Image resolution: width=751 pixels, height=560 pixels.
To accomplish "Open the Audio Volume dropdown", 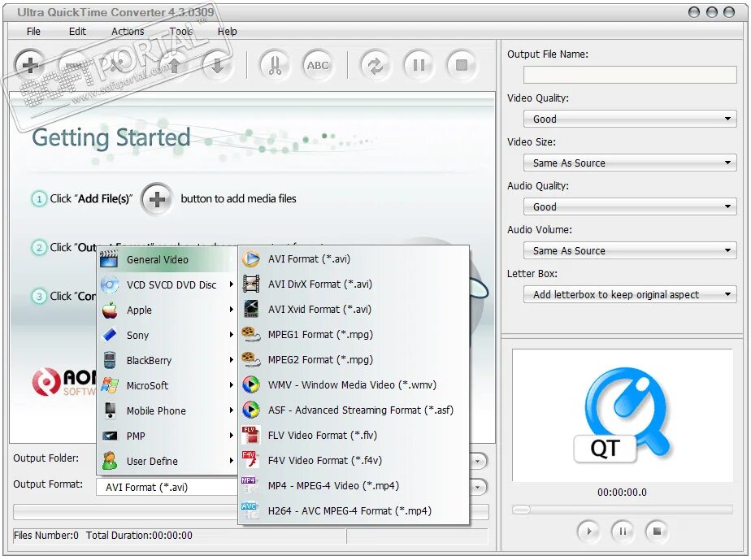I will [x=630, y=250].
